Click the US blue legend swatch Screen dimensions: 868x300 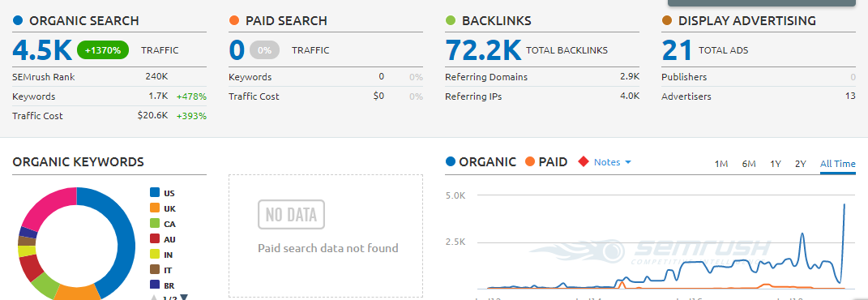(x=155, y=193)
